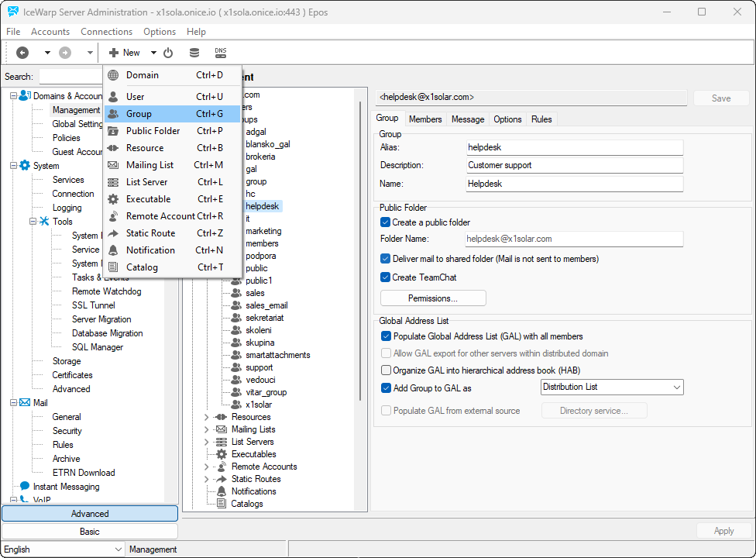Open the database stack icon in toolbar
Screen dimensions: 756x558
[x=194, y=53]
